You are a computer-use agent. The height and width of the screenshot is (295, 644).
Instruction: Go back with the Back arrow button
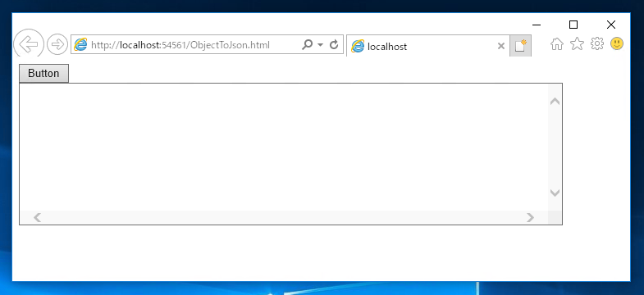click(x=29, y=43)
